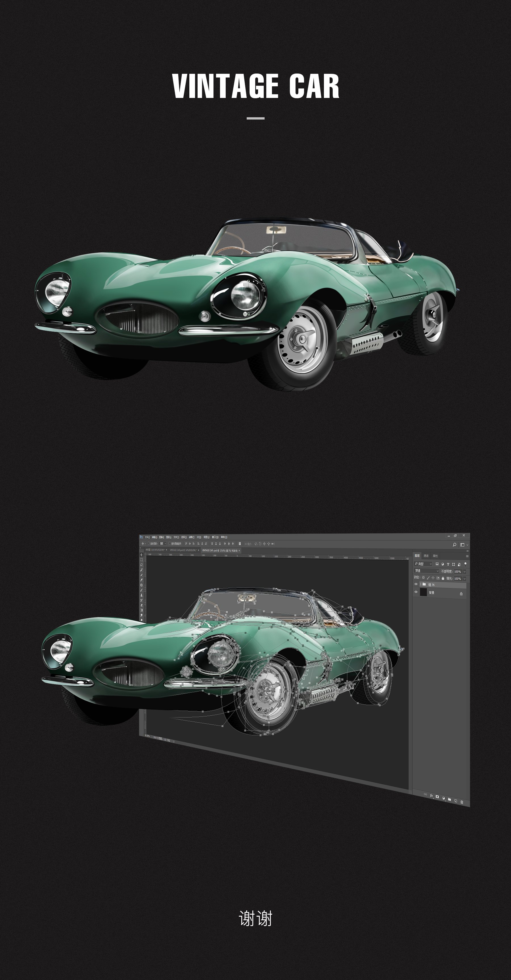This screenshot has width=511, height=980.
Task: Filter layers by smart object icon
Action: tap(459, 565)
